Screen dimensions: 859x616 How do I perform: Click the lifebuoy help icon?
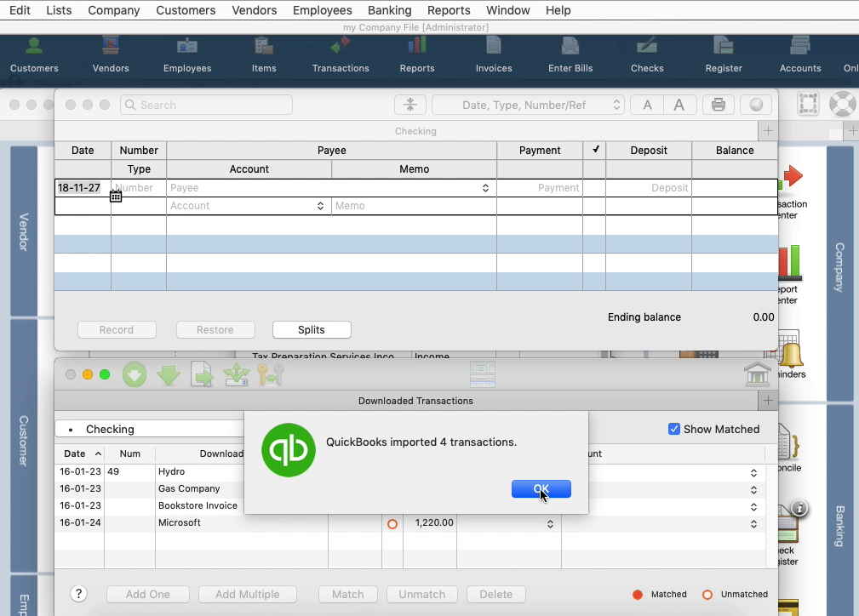(x=843, y=104)
